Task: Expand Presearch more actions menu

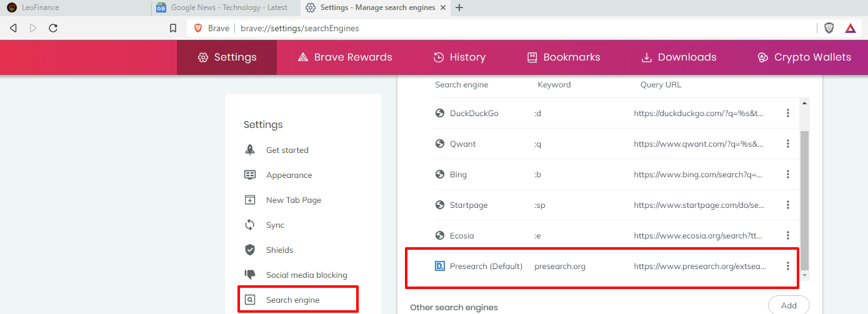Action: pyautogui.click(x=788, y=266)
